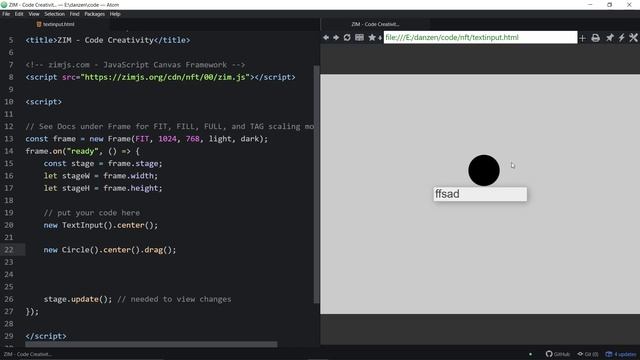
Task: Click the Atom app icon in the title bar
Action: (x=4, y=5)
